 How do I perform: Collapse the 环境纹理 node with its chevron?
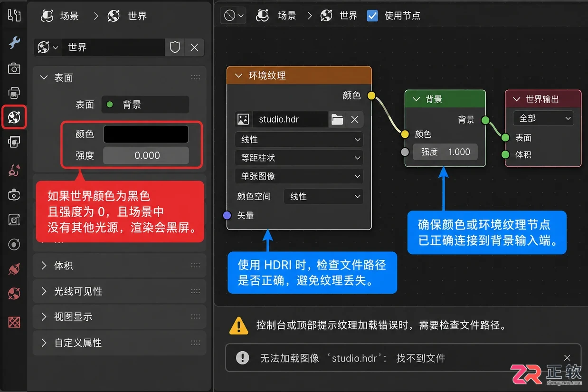click(x=238, y=76)
